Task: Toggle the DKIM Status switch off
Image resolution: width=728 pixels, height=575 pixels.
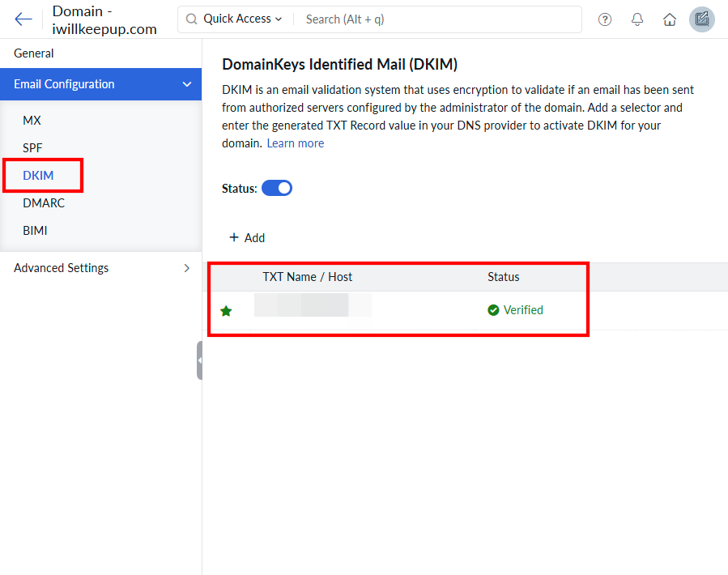Action: point(277,189)
